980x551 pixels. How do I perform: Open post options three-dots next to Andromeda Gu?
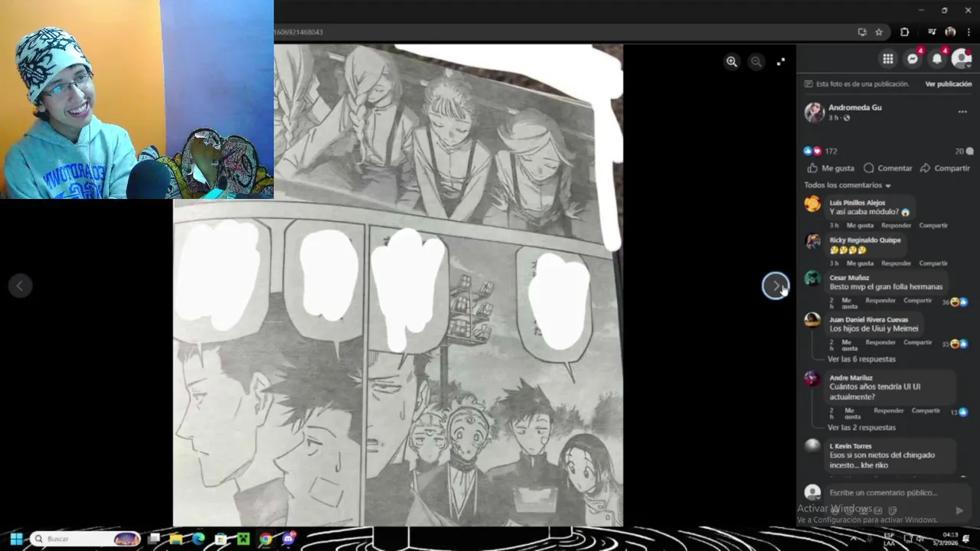962,112
